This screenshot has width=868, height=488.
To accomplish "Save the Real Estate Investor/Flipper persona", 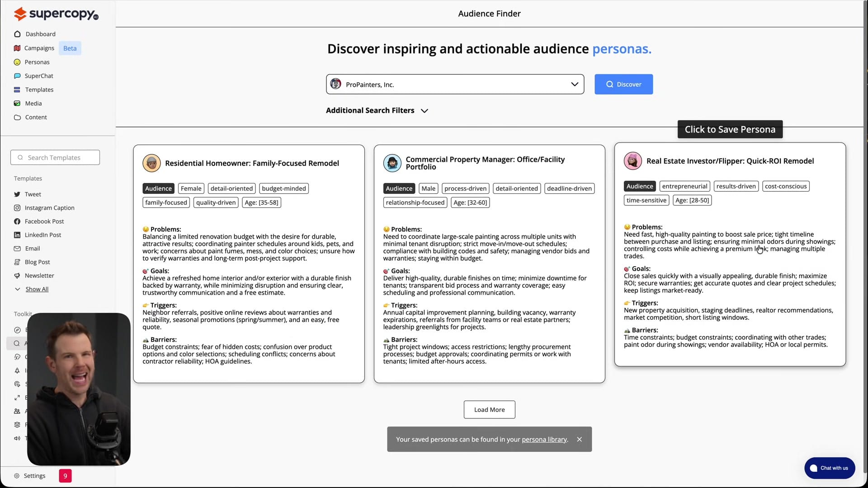I will [x=730, y=254].
